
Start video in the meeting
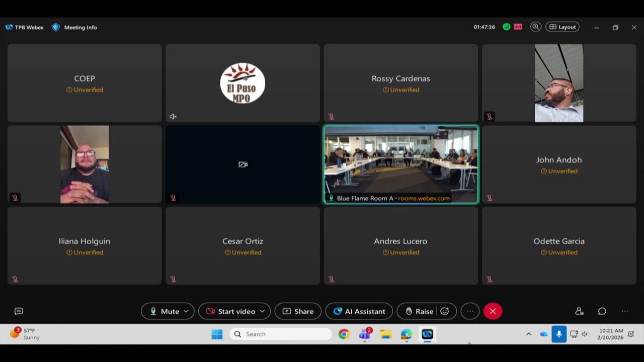pos(231,311)
